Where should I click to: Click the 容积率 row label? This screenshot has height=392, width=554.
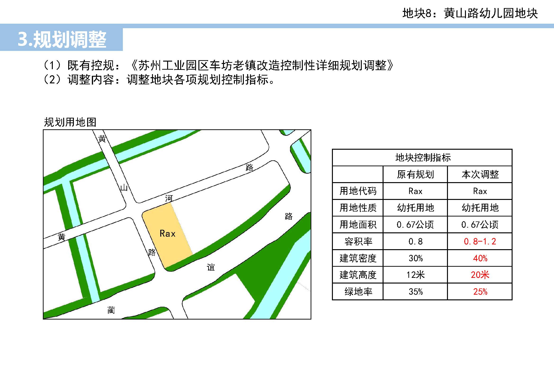click(x=358, y=241)
